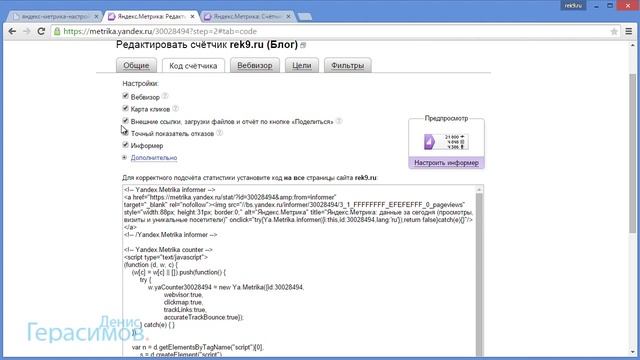640x360 pixels.
Task: Toggle the Карта кликов checkbox
Action: coord(125,108)
